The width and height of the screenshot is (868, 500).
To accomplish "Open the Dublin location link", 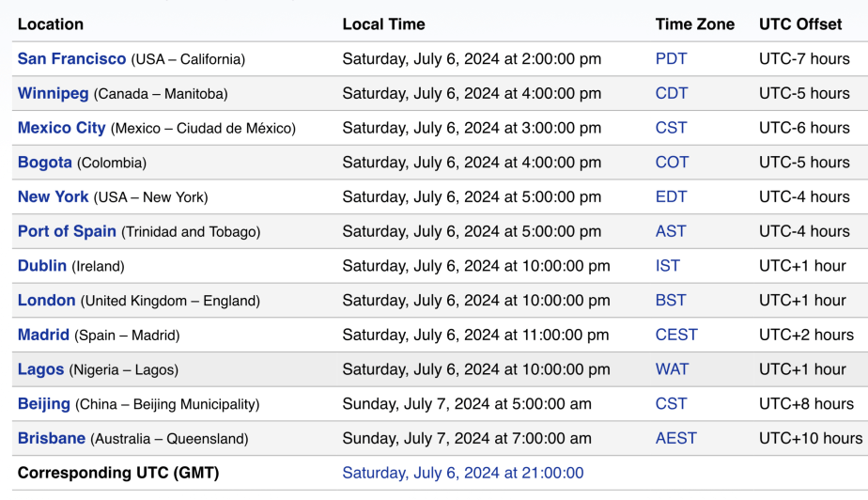I will (x=42, y=266).
